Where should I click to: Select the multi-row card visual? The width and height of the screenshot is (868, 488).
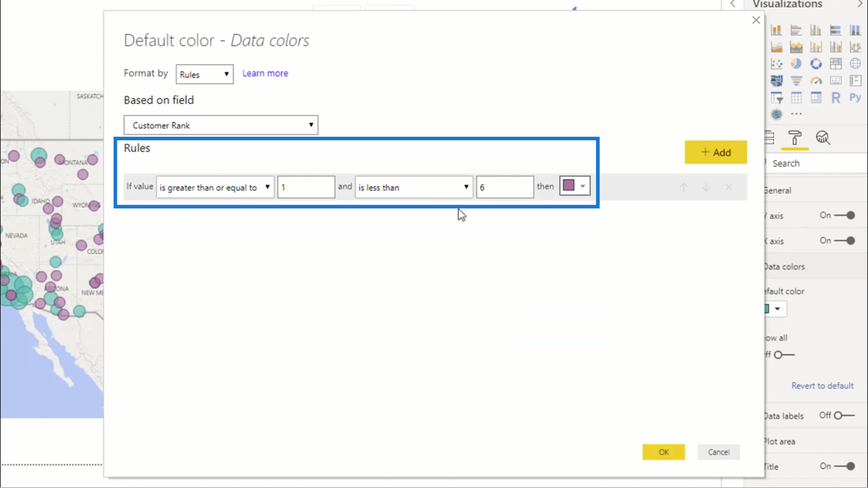point(856,81)
